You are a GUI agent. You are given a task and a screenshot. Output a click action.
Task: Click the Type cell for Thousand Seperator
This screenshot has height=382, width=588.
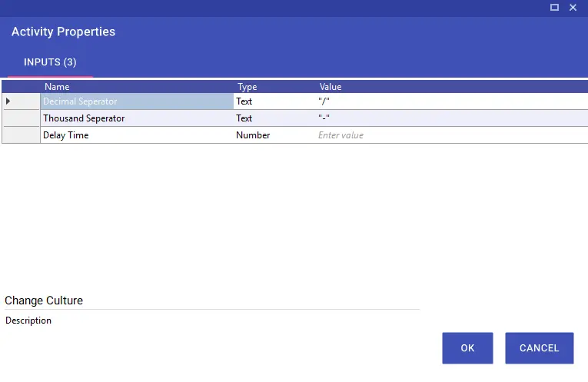[275, 118]
